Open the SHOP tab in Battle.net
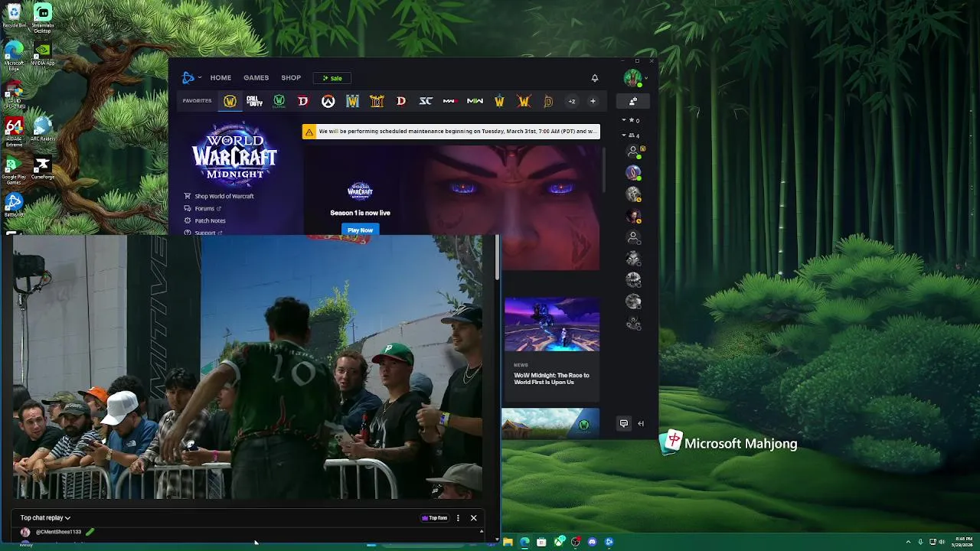This screenshot has height=551, width=980. pos(291,77)
